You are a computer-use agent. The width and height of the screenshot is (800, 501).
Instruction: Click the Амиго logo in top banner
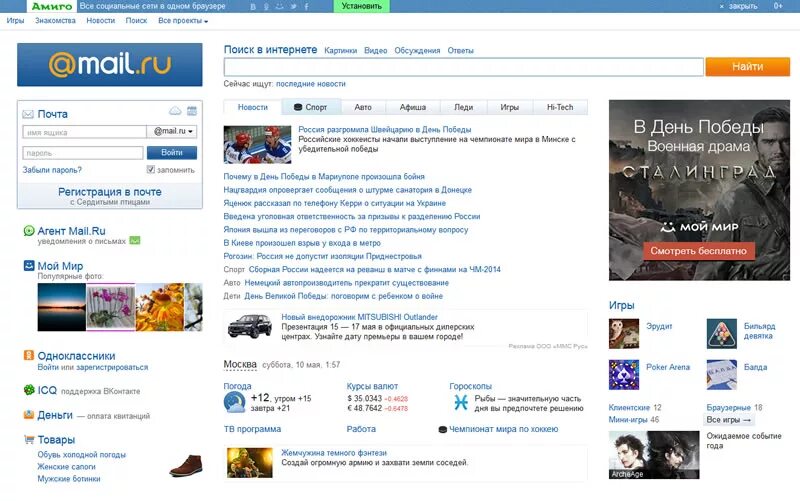(x=52, y=7)
